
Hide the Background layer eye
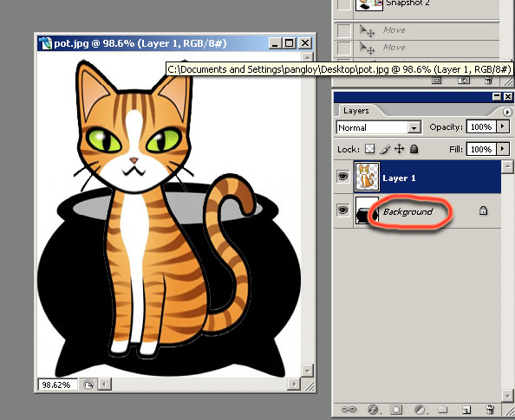pos(342,210)
